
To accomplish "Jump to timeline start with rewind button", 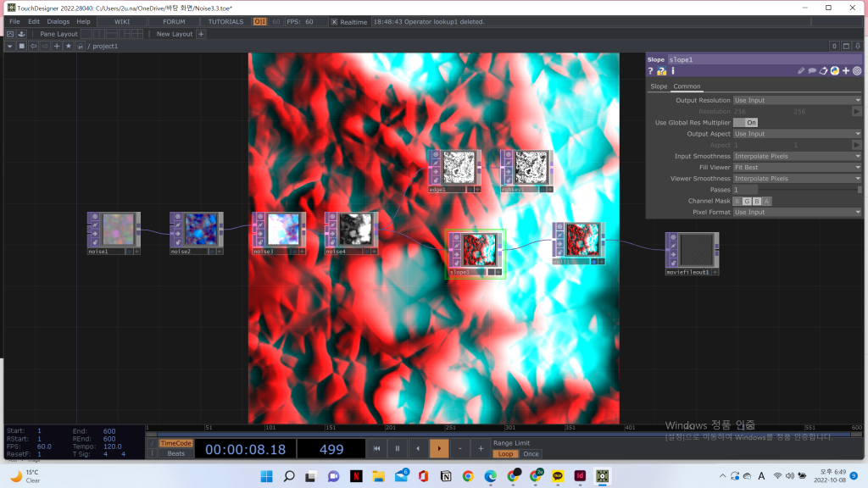I will [x=376, y=448].
